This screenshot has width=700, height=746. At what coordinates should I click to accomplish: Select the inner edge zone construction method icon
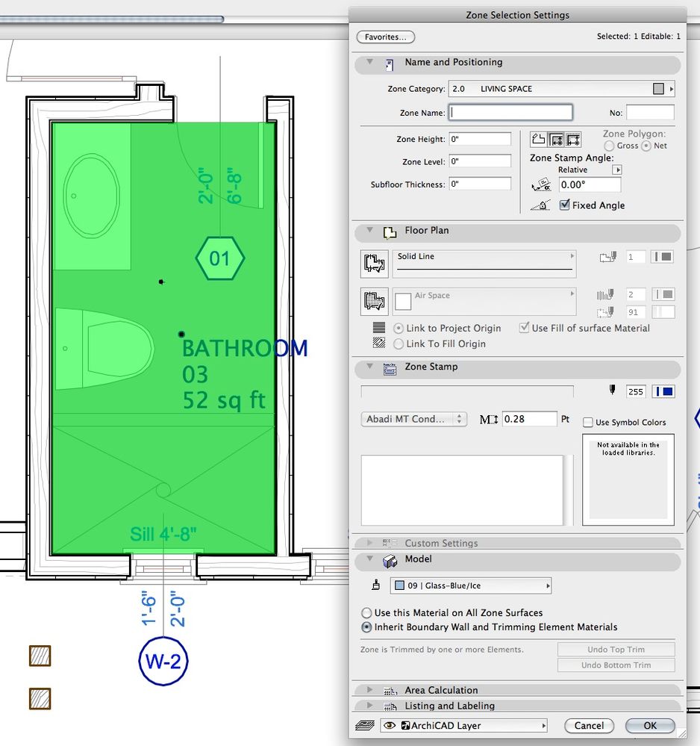click(x=556, y=140)
